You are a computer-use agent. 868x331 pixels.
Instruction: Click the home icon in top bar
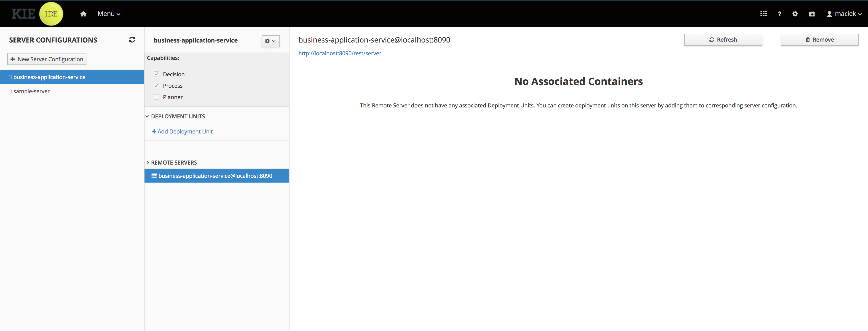(83, 14)
